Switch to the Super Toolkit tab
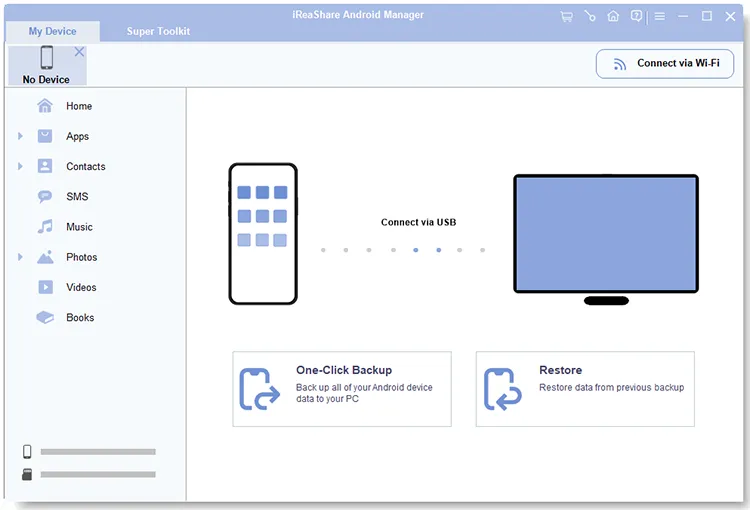This screenshot has height=510, width=750. [158, 32]
